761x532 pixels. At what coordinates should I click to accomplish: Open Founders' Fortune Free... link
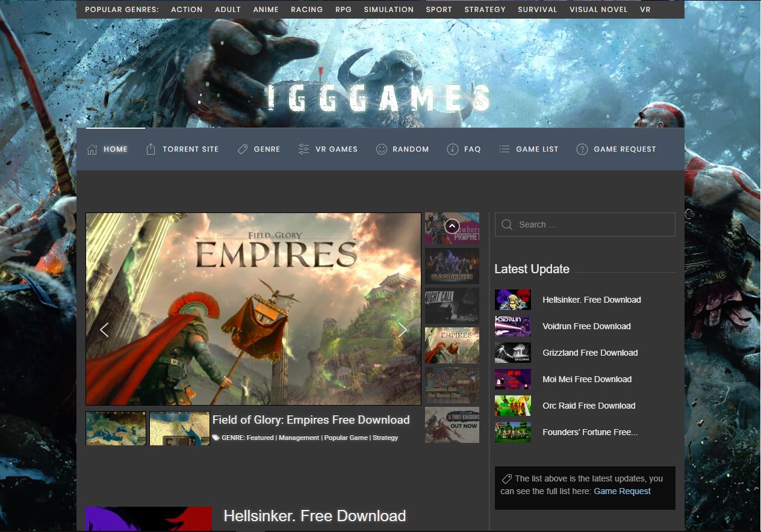pos(590,432)
